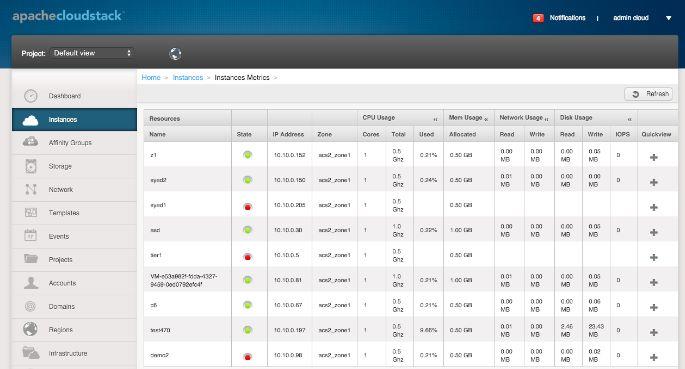Click IP address 10.10.0.152 cell
The height and width of the screenshot is (369, 685).
[289, 155]
